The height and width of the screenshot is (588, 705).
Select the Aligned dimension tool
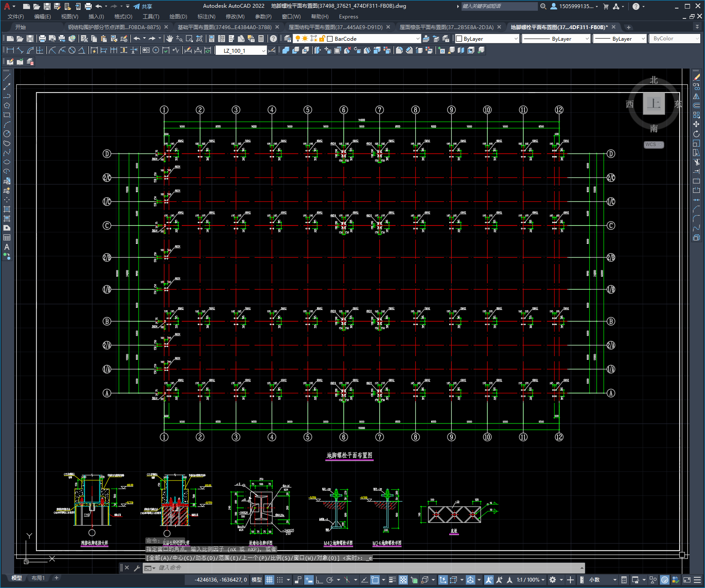click(x=20, y=50)
